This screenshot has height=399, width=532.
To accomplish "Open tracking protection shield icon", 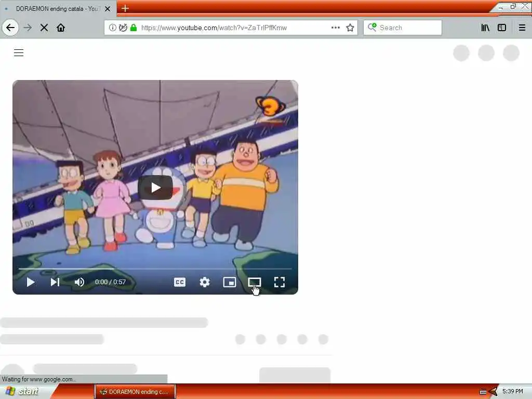I will tap(123, 28).
